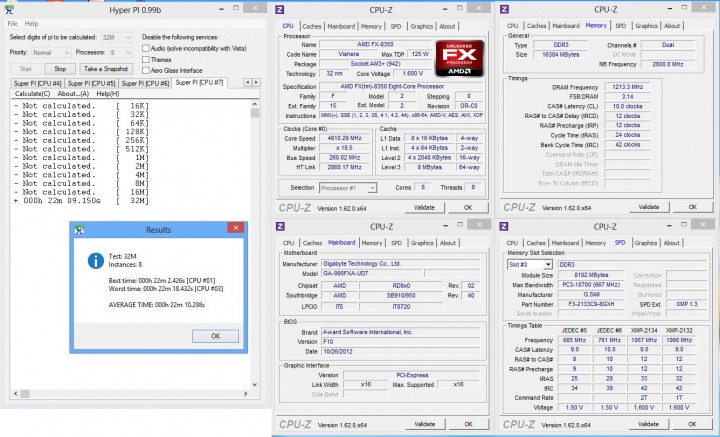Click OK in the Mainboard CPU-Z window
Image resolution: width=720 pixels, height=437 pixels.
point(468,424)
